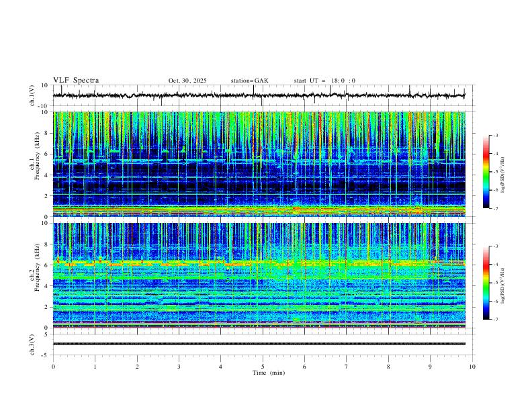Click the 'Time (min)' axis label

click(269, 373)
